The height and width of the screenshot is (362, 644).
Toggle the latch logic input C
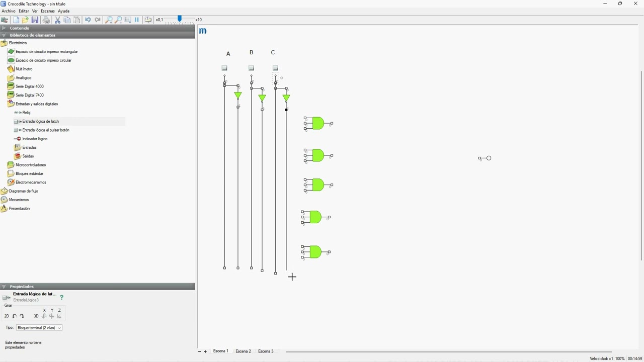click(275, 68)
